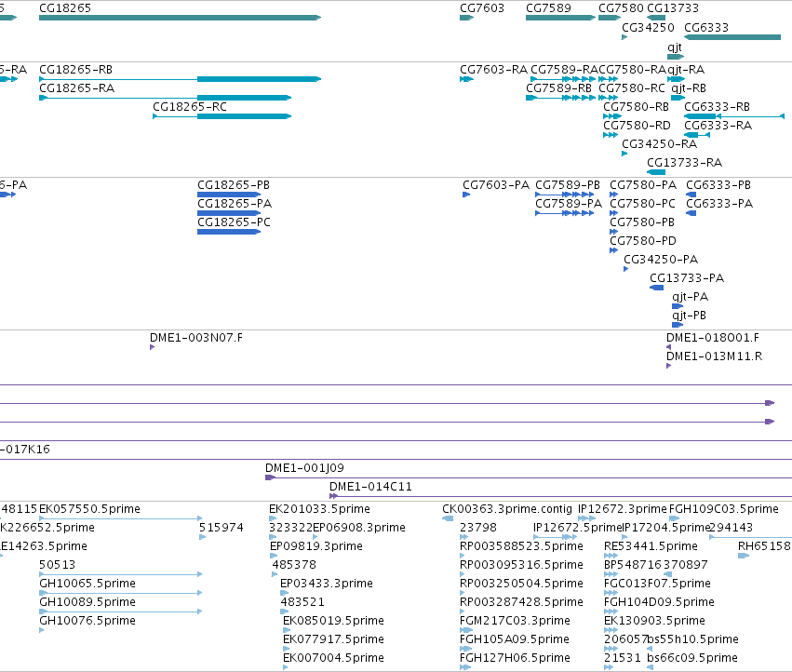Image resolution: width=792 pixels, height=672 pixels.
Task: Click protein CG7589-PA
Action: pyautogui.click(x=569, y=204)
